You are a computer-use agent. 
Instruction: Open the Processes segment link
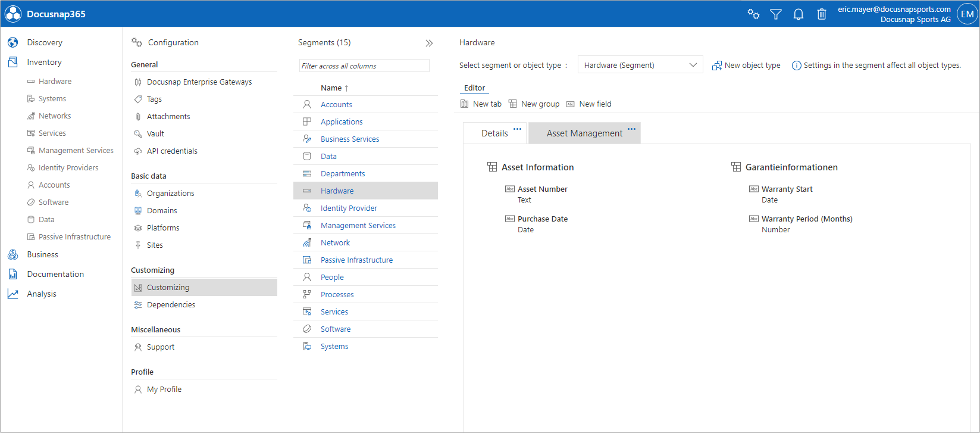[337, 294]
